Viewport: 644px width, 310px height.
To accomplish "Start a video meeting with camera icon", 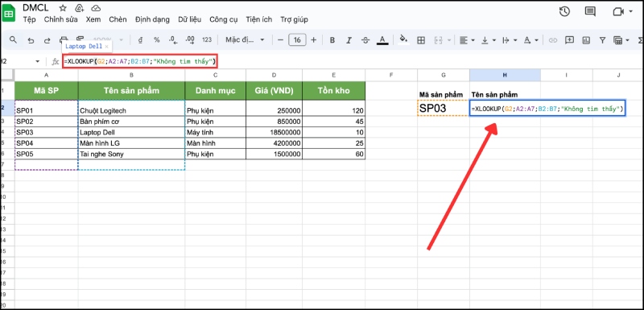I will coord(618,11).
